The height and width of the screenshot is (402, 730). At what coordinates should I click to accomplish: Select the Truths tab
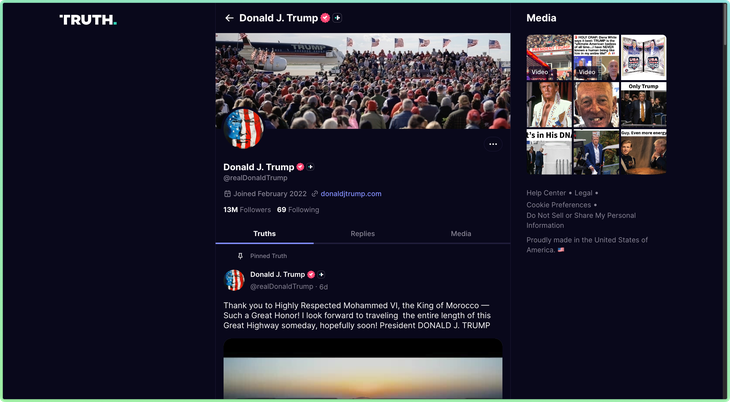click(264, 234)
